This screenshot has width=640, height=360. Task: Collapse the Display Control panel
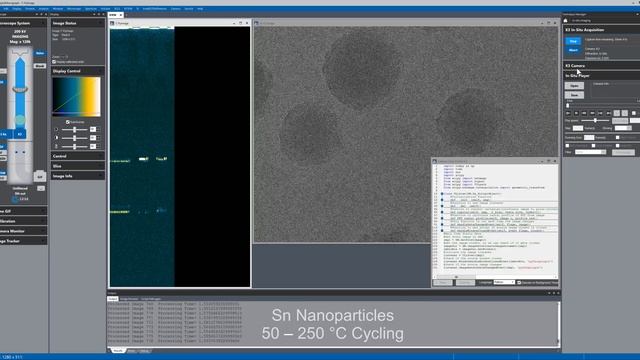(77, 71)
